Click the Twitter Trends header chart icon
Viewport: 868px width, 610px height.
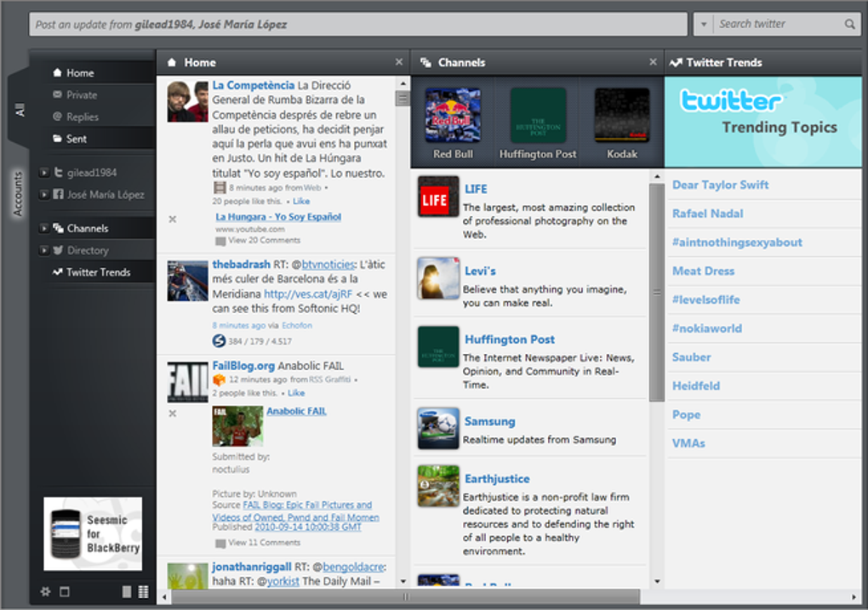tap(676, 63)
